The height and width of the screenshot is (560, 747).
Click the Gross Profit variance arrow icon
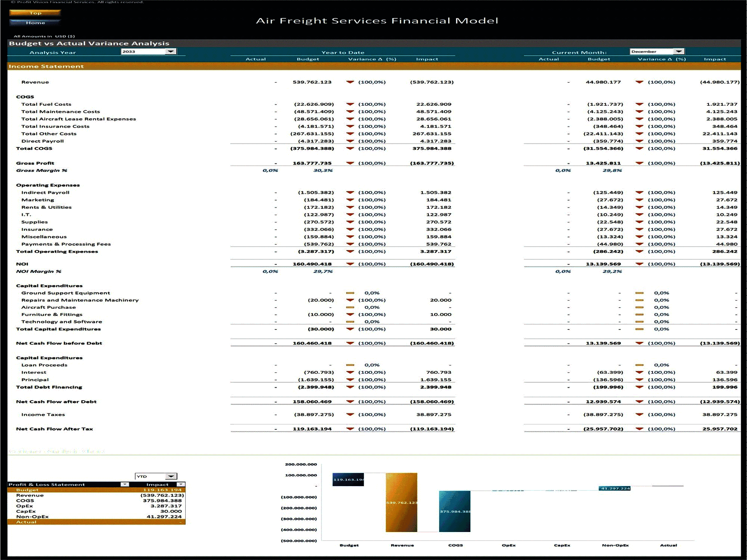tap(350, 163)
